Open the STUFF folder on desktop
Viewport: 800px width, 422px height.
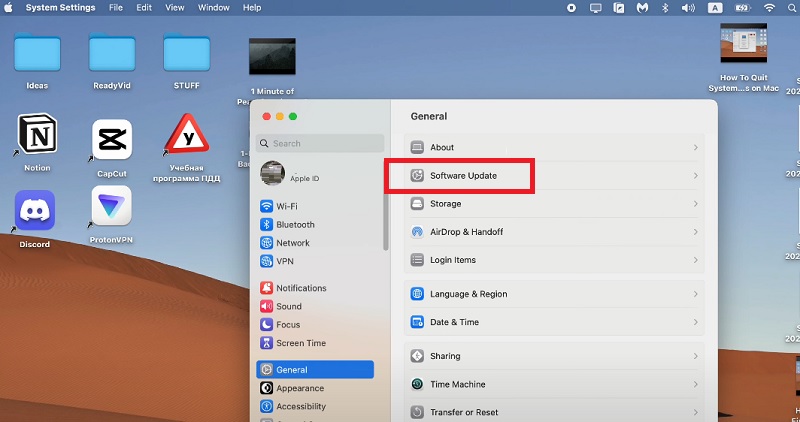(187, 53)
